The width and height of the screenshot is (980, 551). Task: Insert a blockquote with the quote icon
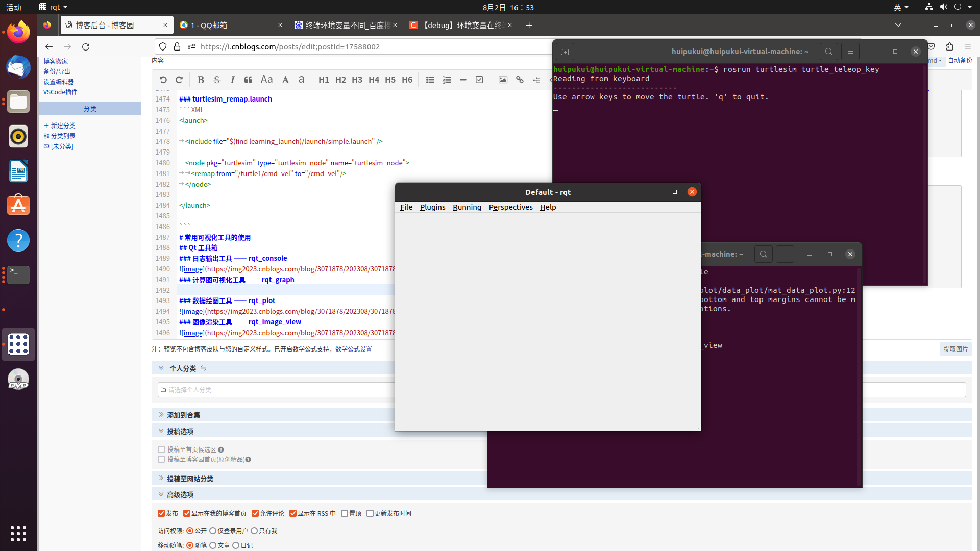click(248, 80)
